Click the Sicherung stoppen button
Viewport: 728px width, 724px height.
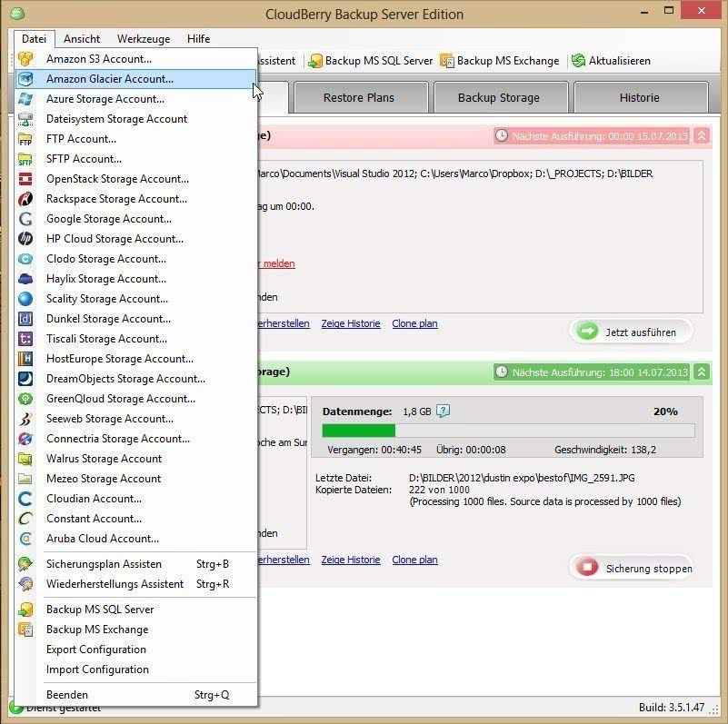click(631, 568)
